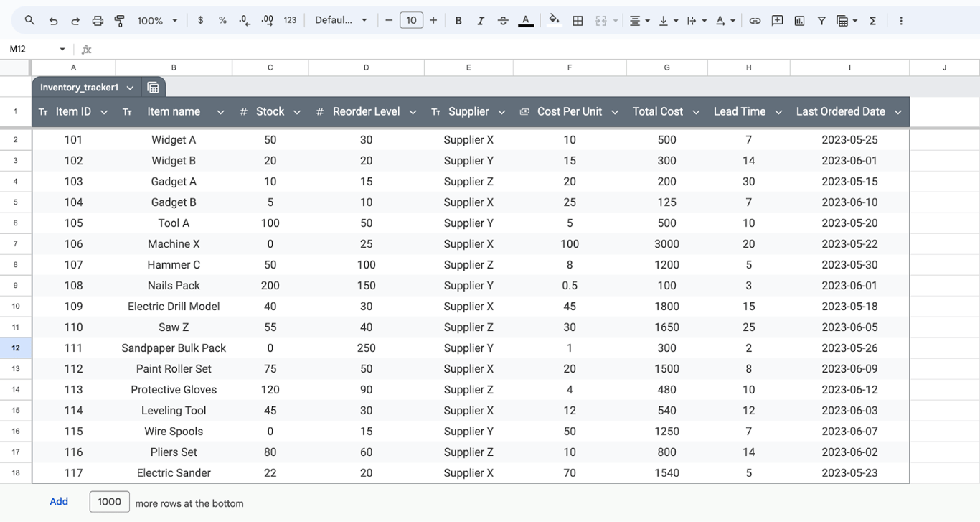This screenshot has height=522, width=980.
Task: Open the fill color bucket
Action: coord(554,20)
